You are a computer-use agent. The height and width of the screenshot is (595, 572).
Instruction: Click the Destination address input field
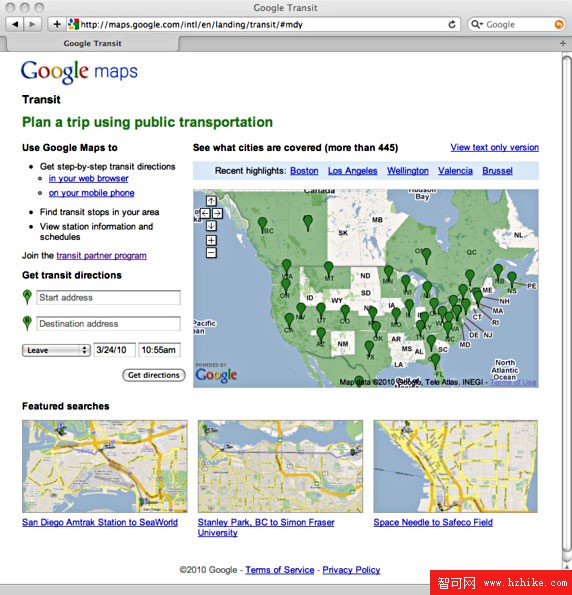tap(109, 324)
